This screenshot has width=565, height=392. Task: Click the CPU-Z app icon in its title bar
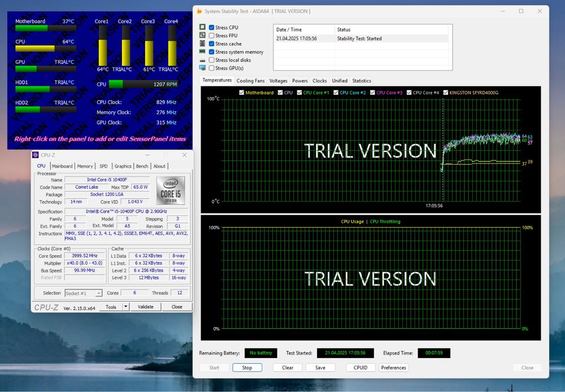(x=35, y=155)
